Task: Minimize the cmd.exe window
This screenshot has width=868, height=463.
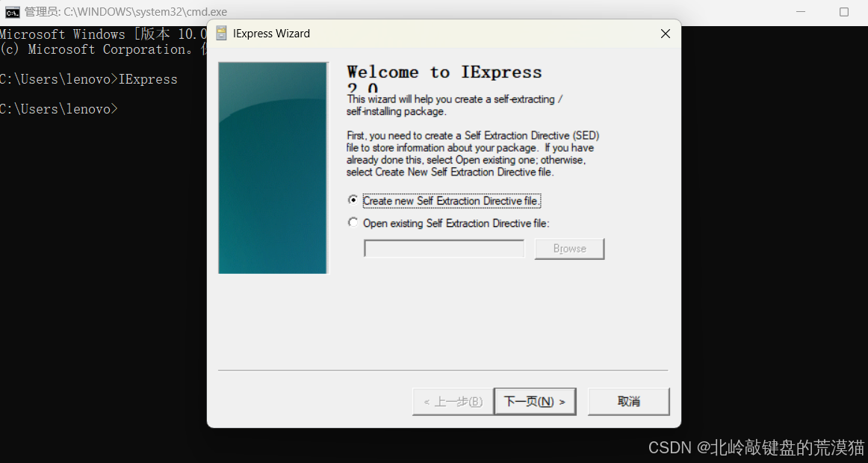Action: point(801,12)
